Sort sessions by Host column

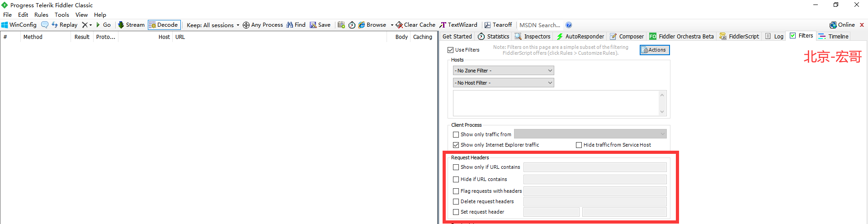(146, 37)
